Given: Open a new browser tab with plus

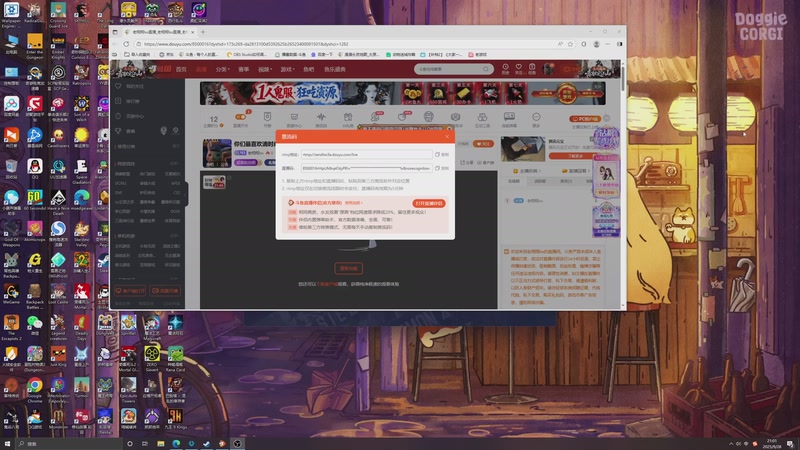Looking at the screenshot, I should (x=203, y=32).
